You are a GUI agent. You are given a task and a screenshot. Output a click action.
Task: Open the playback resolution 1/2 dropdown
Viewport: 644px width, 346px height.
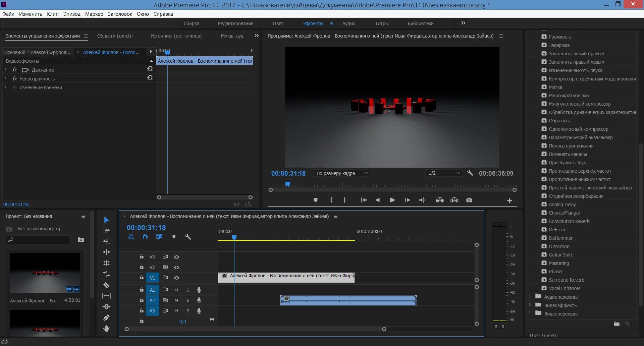click(444, 173)
